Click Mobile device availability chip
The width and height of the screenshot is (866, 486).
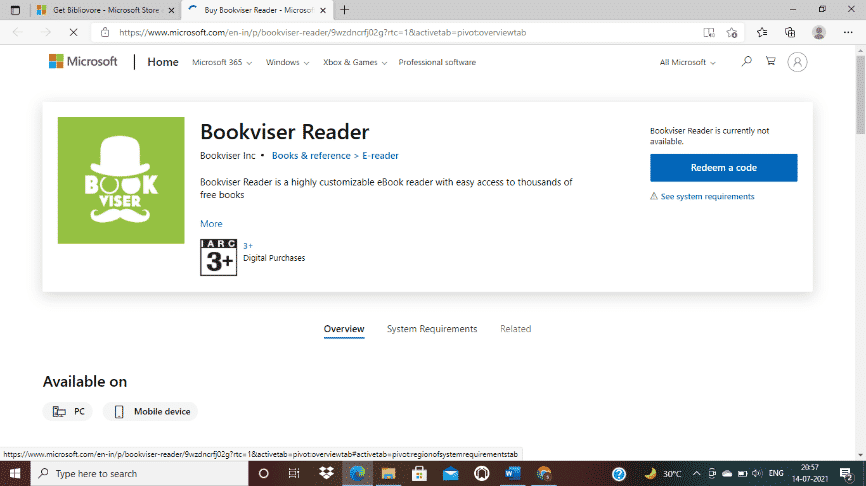(x=150, y=411)
